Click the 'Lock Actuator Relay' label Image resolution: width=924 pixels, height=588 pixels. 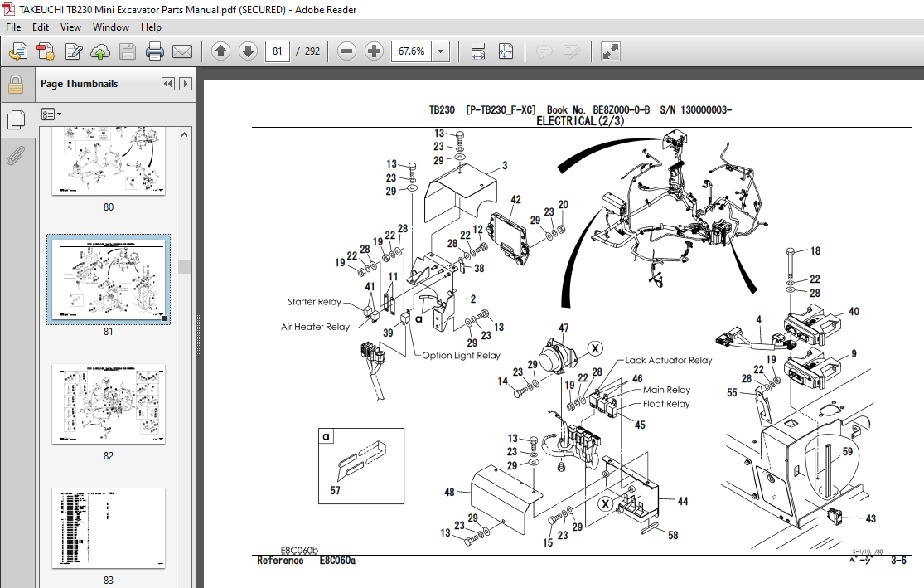(x=668, y=361)
